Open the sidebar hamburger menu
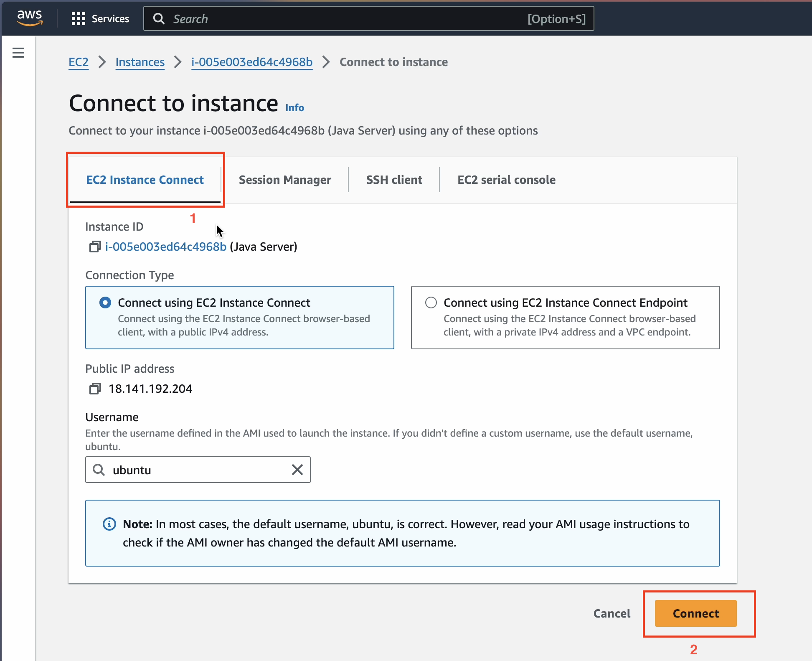The image size is (812, 661). click(18, 53)
